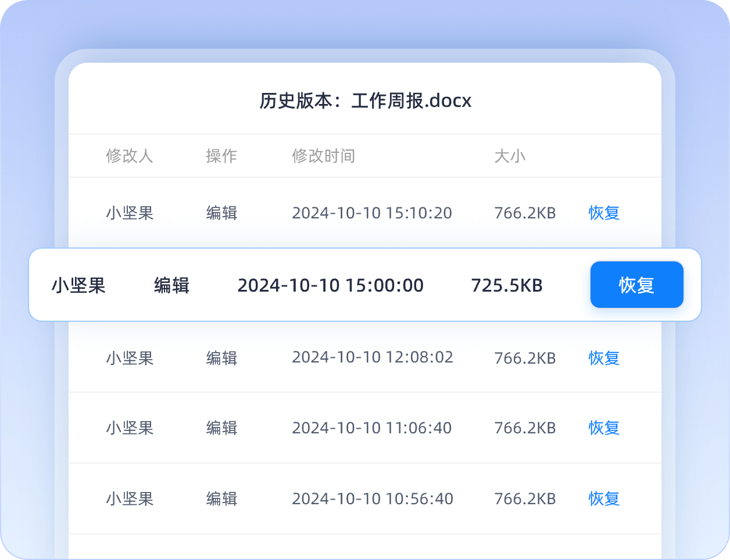Restore the version modified at 12:08:02

(x=604, y=358)
